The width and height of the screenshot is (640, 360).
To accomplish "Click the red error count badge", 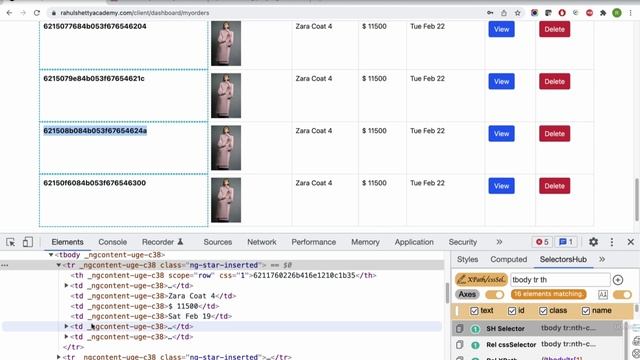I will tap(542, 242).
